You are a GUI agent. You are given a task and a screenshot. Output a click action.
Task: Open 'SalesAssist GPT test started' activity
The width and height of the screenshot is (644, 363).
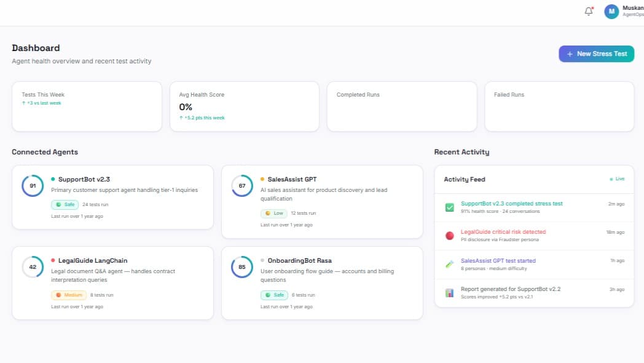[x=498, y=261]
